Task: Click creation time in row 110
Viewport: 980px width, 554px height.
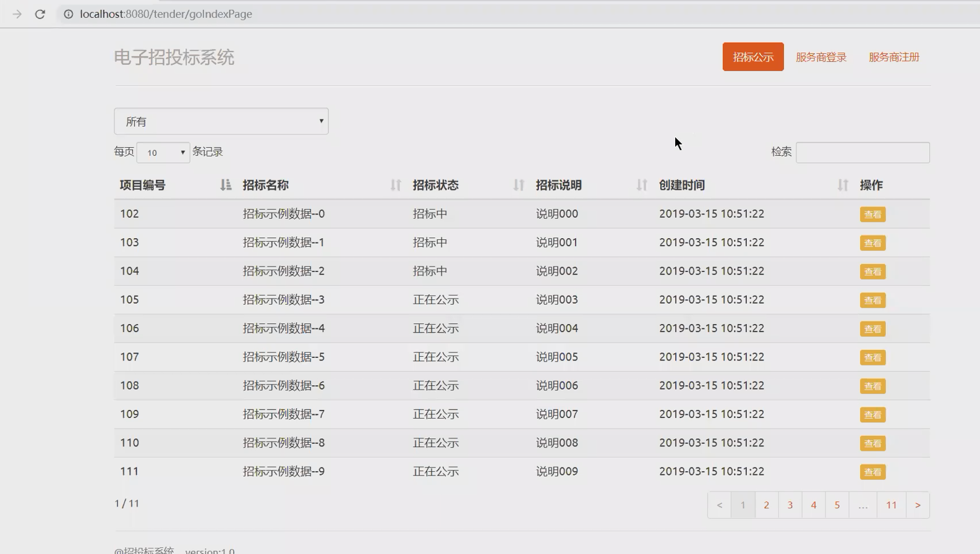Action: coord(712,443)
